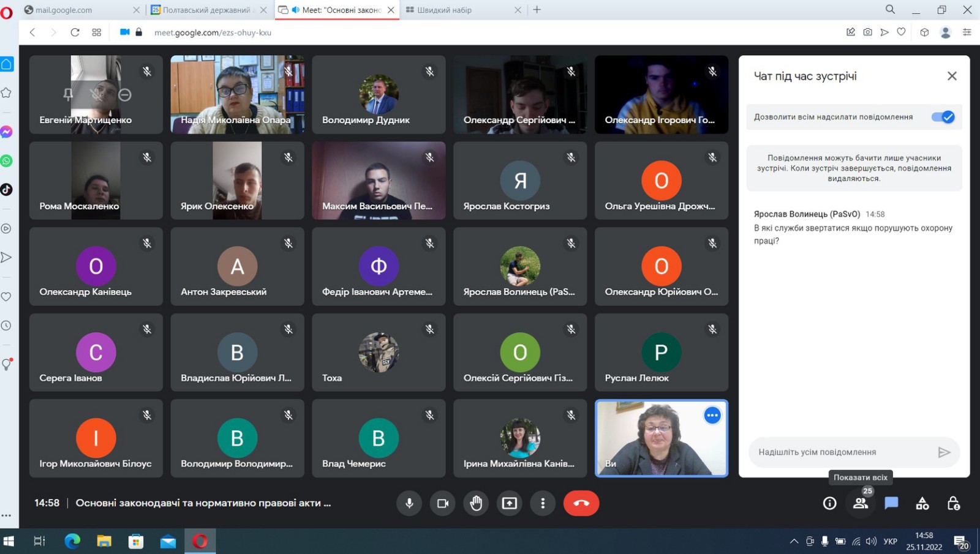Open a new browser tab
This screenshot has width=980, height=554.
click(x=537, y=10)
